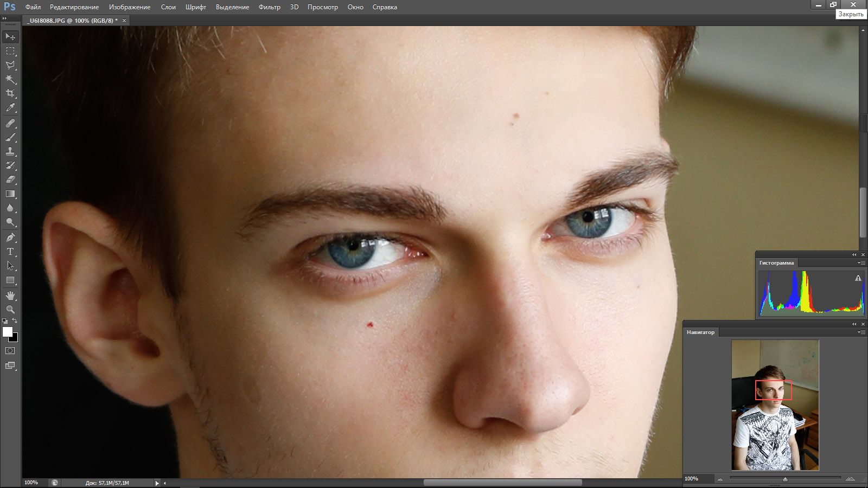Click the horizontal scrollbar thumb

502,483
